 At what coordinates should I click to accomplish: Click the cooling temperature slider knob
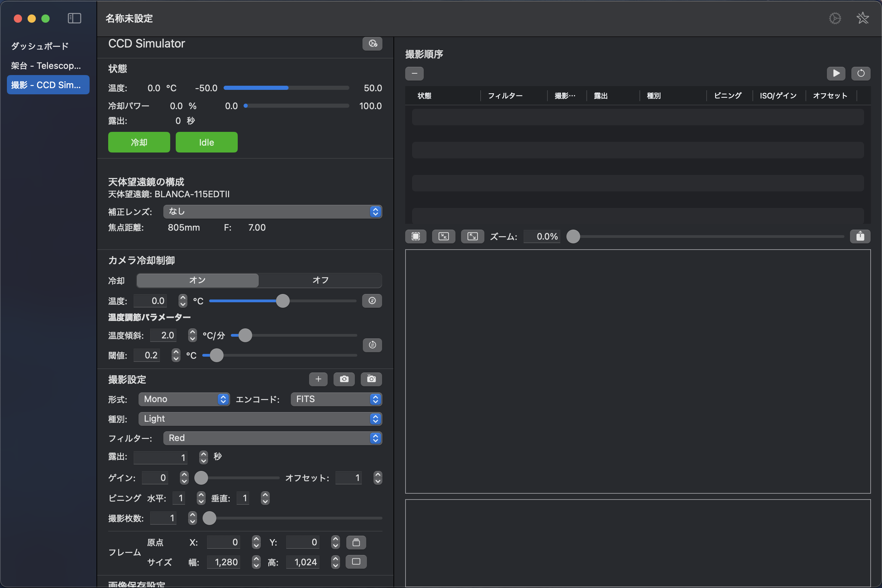pos(283,301)
